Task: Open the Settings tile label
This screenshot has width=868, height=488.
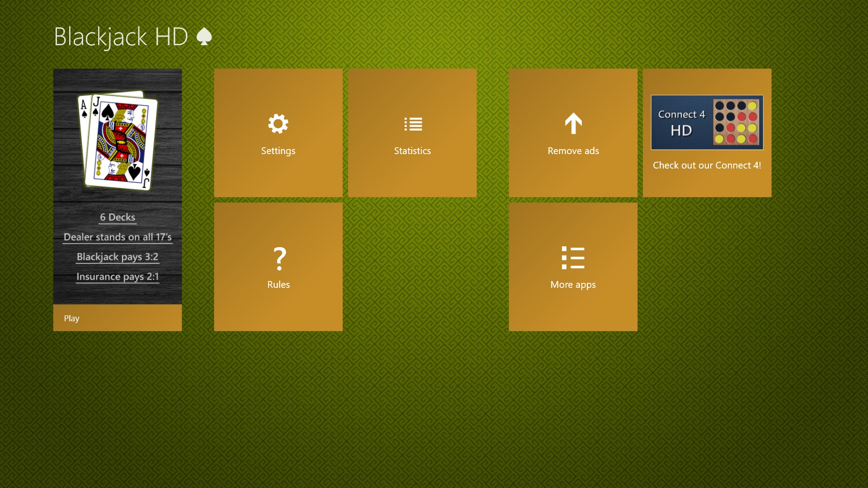Action: (278, 151)
